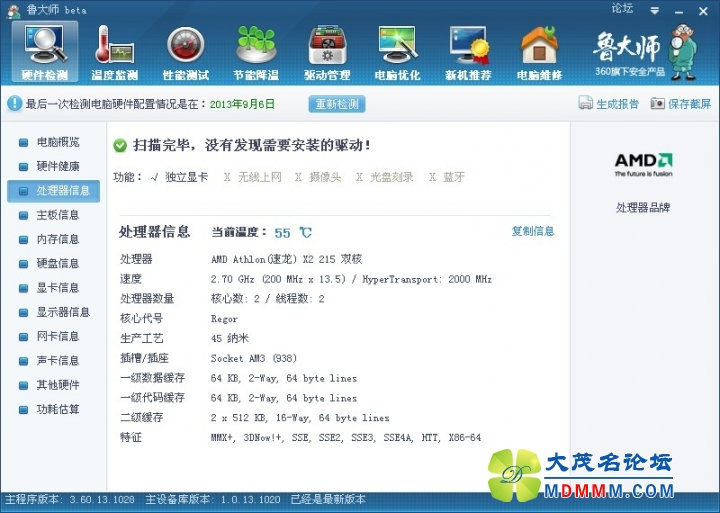Viewport: 720px width, 513px height.
Task: Open the 性能测试 performance test gauge icon
Action: (186, 51)
